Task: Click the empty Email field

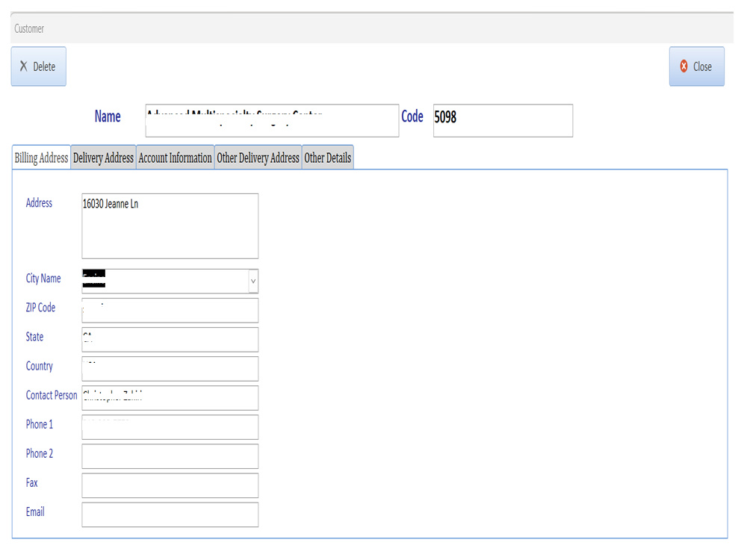Action: click(170, 514)
